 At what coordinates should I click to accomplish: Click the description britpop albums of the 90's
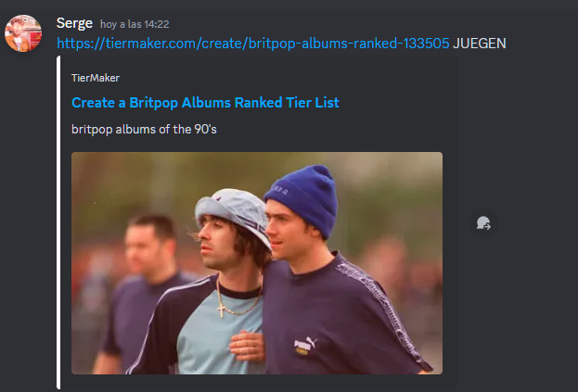click(144, 130)
